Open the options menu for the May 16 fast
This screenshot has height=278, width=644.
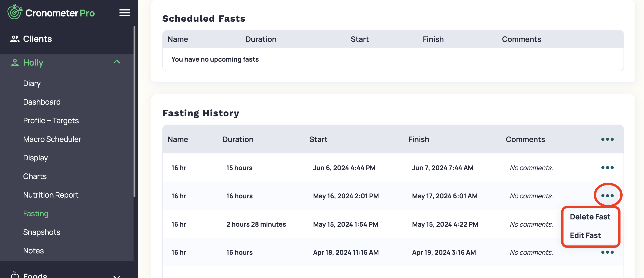tap(607, 196)
